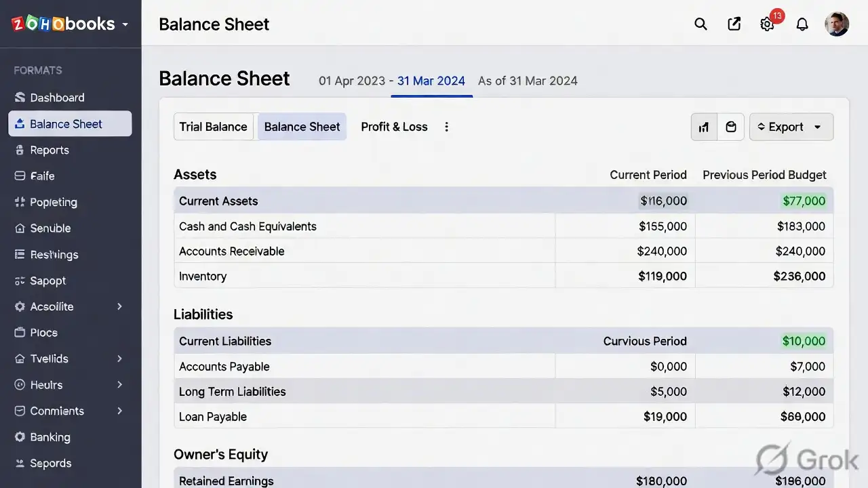The width and height of the screenshot is (868, 488).
Task: Open the Zoho Books organization dropdown
Action: tap(125, 24)
